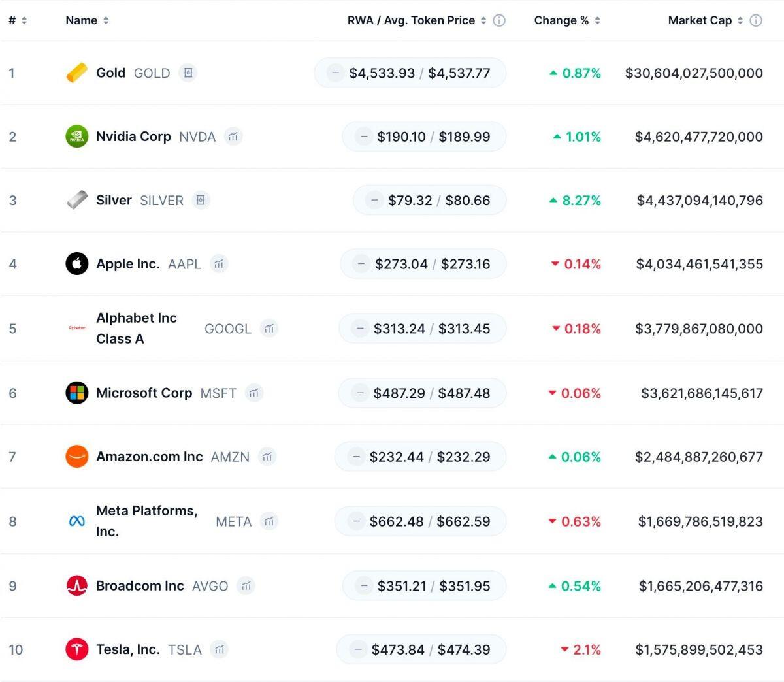Viewport: 784px width, 682px height.
Task: Sort by Market Cap column header
Action: (x=705, y=20)
